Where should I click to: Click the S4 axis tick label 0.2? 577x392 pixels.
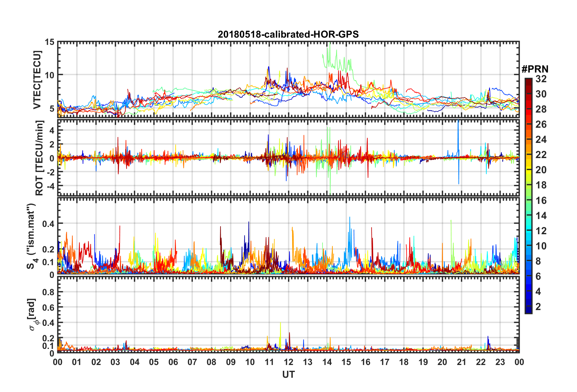(49, 249)
